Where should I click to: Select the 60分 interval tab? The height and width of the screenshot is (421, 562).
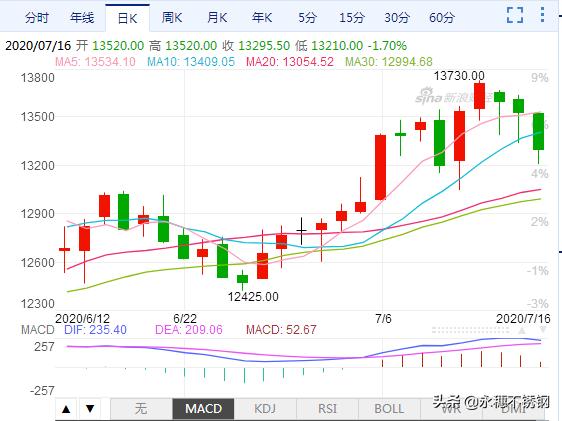442,17
